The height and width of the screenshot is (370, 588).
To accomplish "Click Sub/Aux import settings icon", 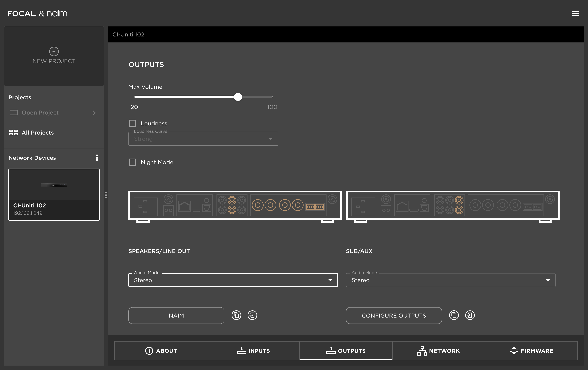I will pos(470,315).
